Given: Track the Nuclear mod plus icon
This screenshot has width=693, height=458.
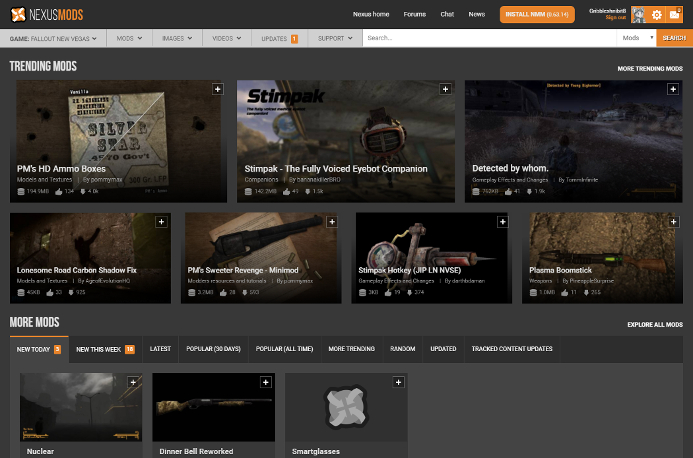Looking at the screenshot, I should [x=133, y=382].
